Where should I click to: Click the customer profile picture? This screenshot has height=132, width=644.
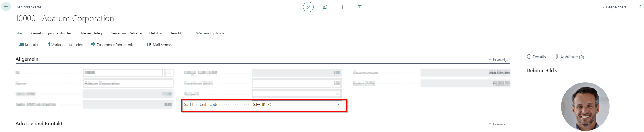(x=585, y=106)
